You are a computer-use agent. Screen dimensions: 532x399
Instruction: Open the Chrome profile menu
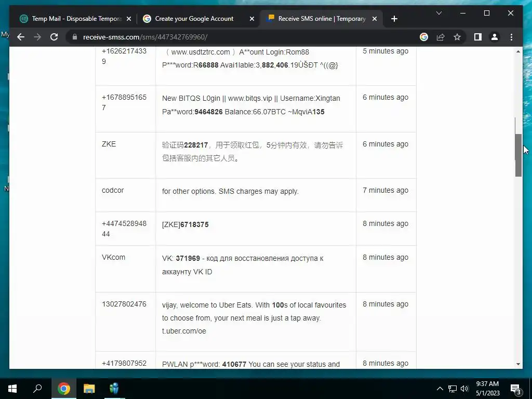[495, 37]
